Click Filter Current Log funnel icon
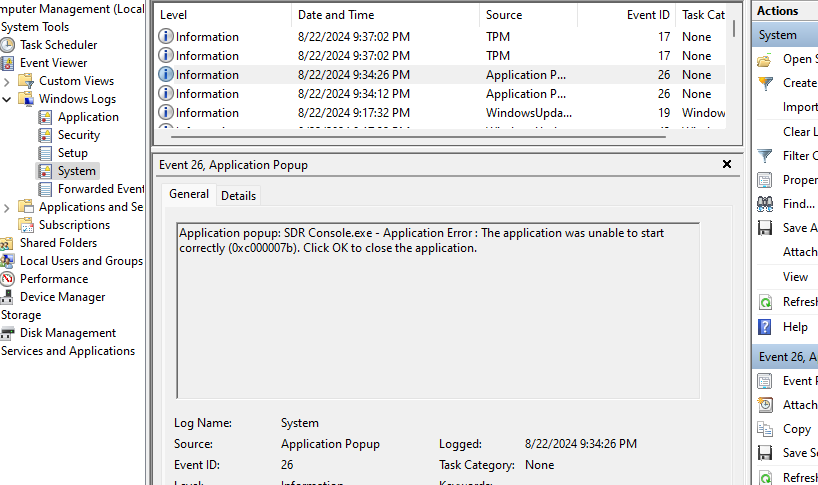This screenshot has height=485, width=818. click(765, 156)
